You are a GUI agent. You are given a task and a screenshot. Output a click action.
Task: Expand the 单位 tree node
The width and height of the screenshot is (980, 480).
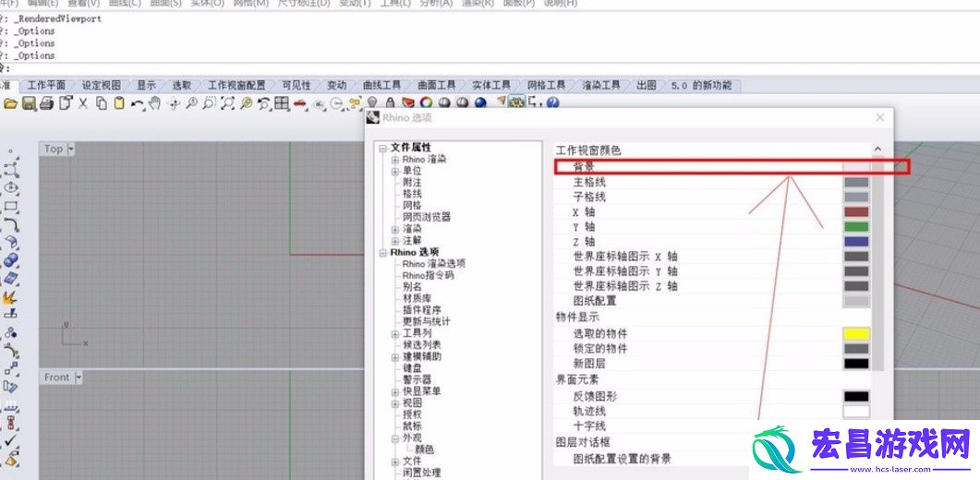pos(395,172)
